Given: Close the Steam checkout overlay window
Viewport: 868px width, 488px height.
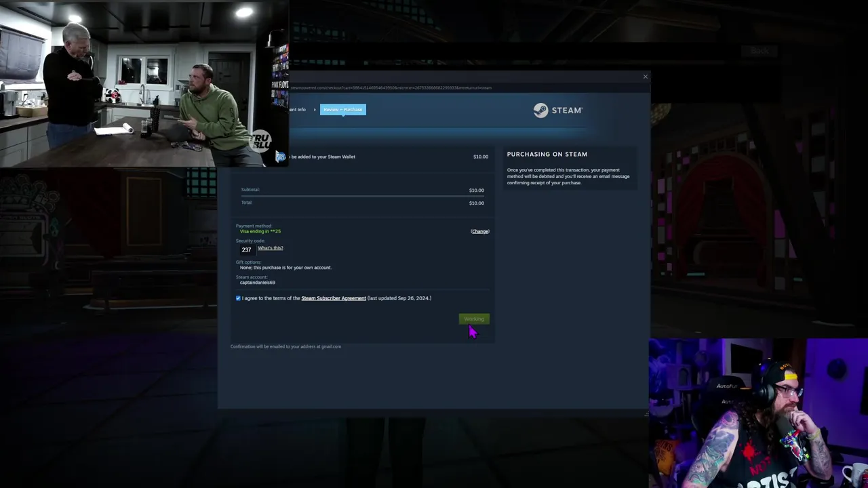Looking at the screenshot, I should pos(645,77).
